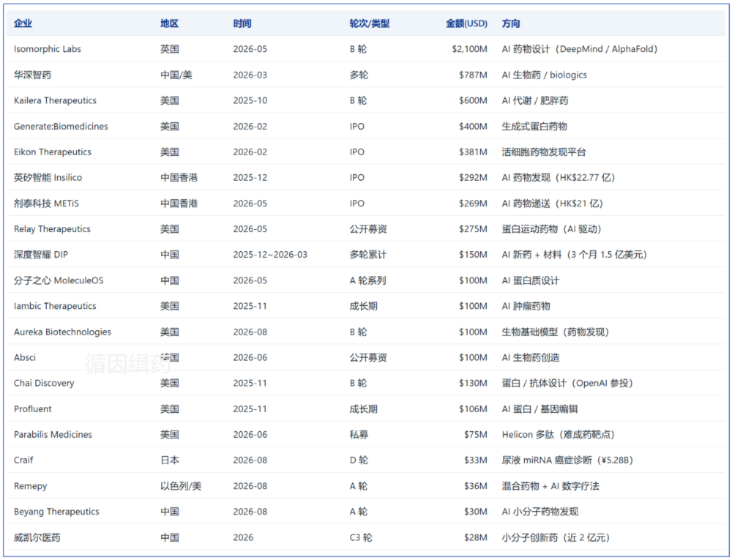Select the 华深智药 company cell
Viewport: 732px width, 560px height.
pos(32,75)
